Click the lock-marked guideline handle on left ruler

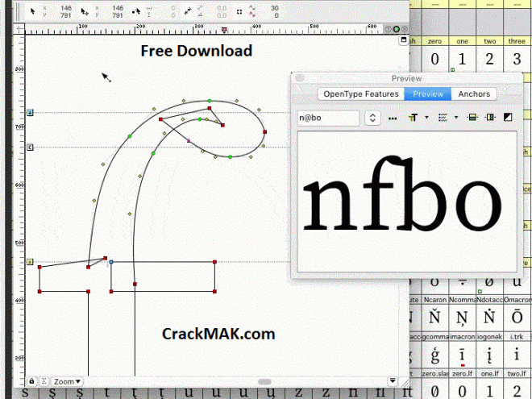[x=30, y=112]
